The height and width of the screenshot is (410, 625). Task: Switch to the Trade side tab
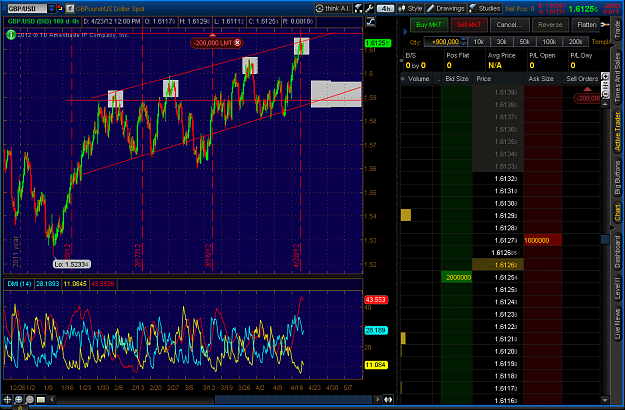(x=617, y=29)
